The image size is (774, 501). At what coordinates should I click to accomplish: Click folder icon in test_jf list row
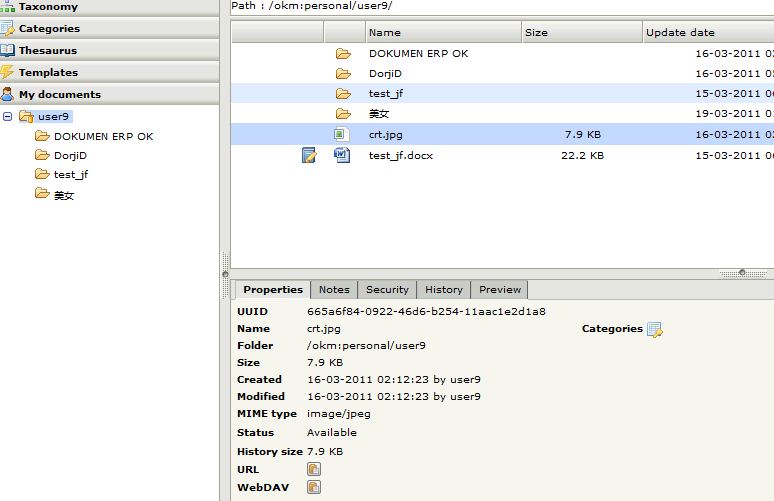coord(344,93)
